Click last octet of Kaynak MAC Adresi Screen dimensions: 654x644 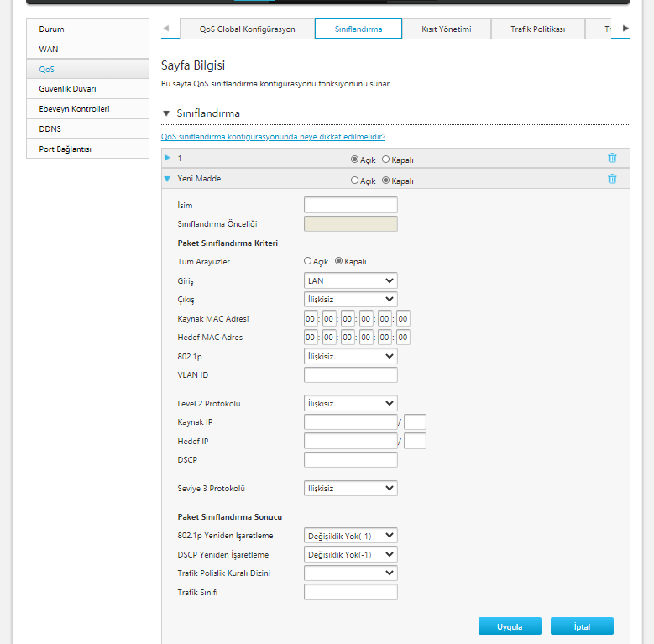click(x=403, y=319)
